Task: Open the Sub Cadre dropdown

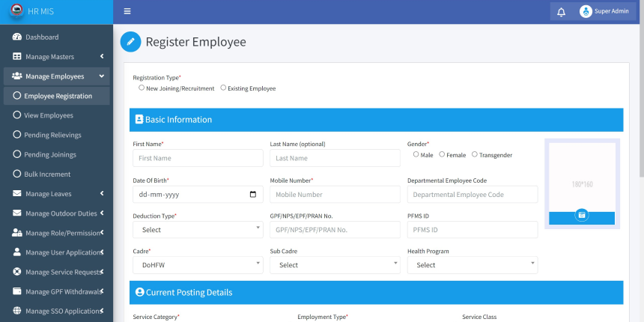Action: click(335, 265)
